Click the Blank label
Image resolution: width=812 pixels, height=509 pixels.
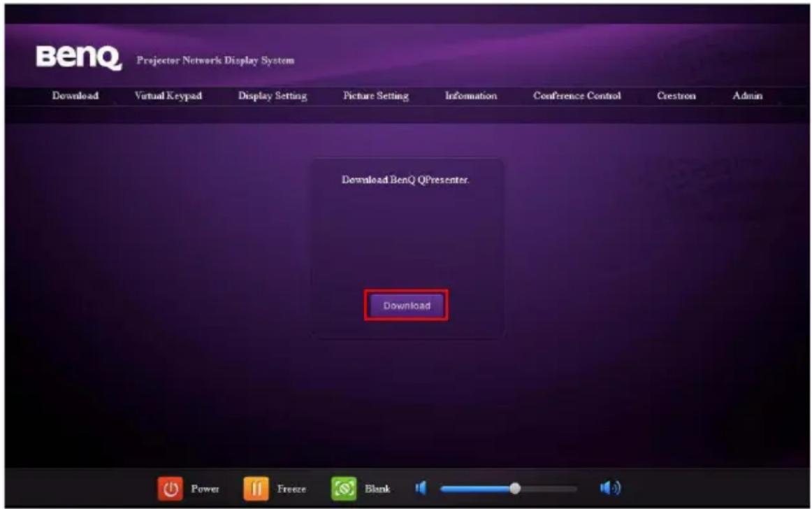pyautogui.click(x=377, y=489)
